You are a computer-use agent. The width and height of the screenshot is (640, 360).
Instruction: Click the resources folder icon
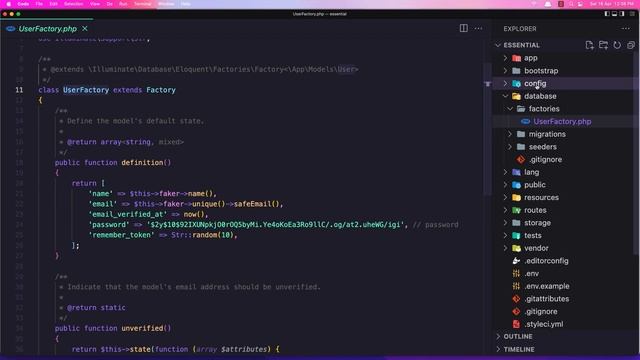coord(516,198)
